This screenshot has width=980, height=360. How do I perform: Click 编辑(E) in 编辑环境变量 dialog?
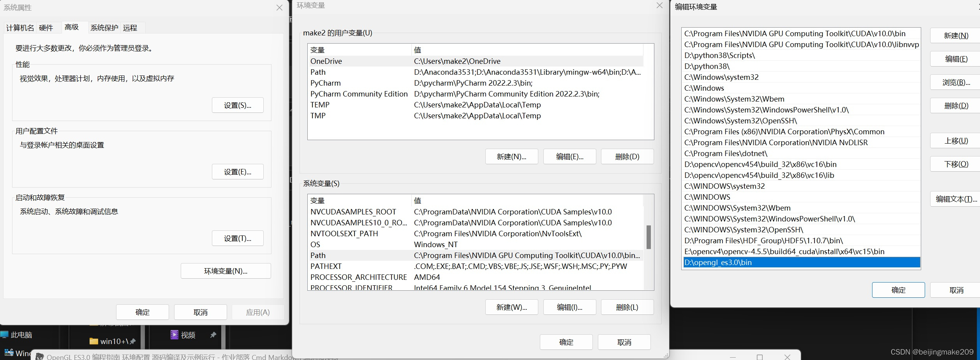click(956, 59)
